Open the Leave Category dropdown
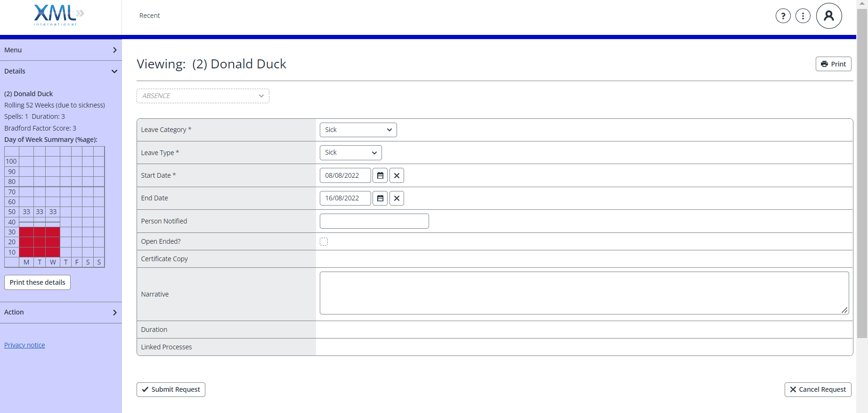The height and width of the screenshot is (413, 868). click(x=358, y=130)
